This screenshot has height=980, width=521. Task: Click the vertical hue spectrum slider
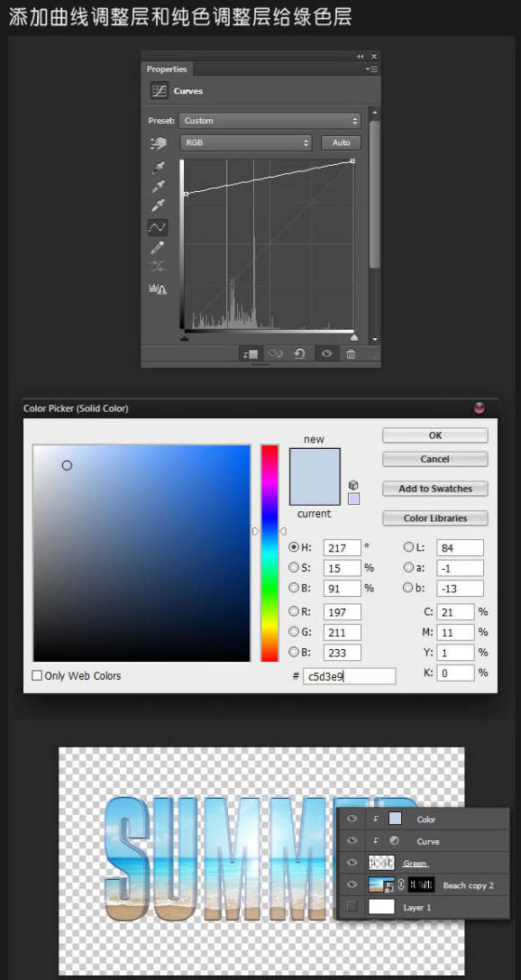(x=270, y=553)
